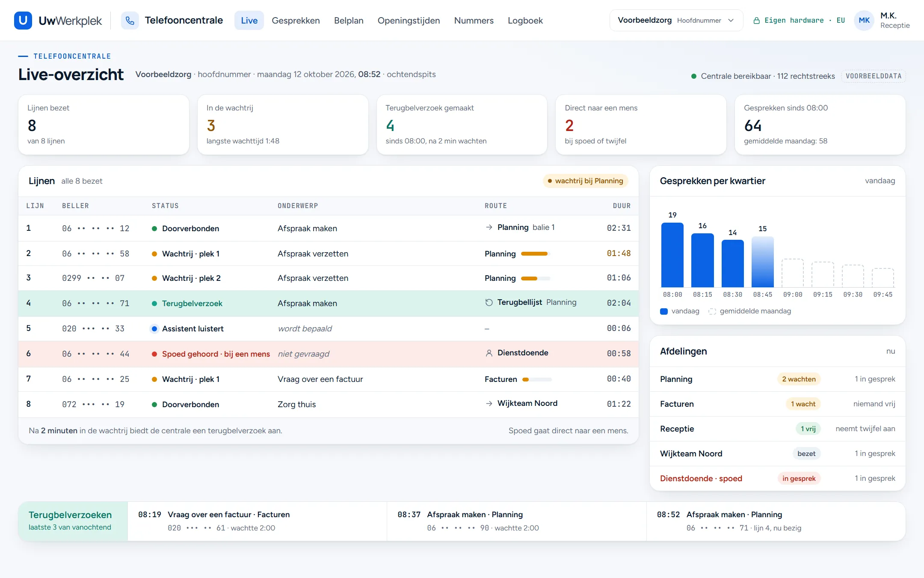Screen dimensions: 924x578
Task: Click the wachtrij bij Planning badge
Action: click(585, 181)
